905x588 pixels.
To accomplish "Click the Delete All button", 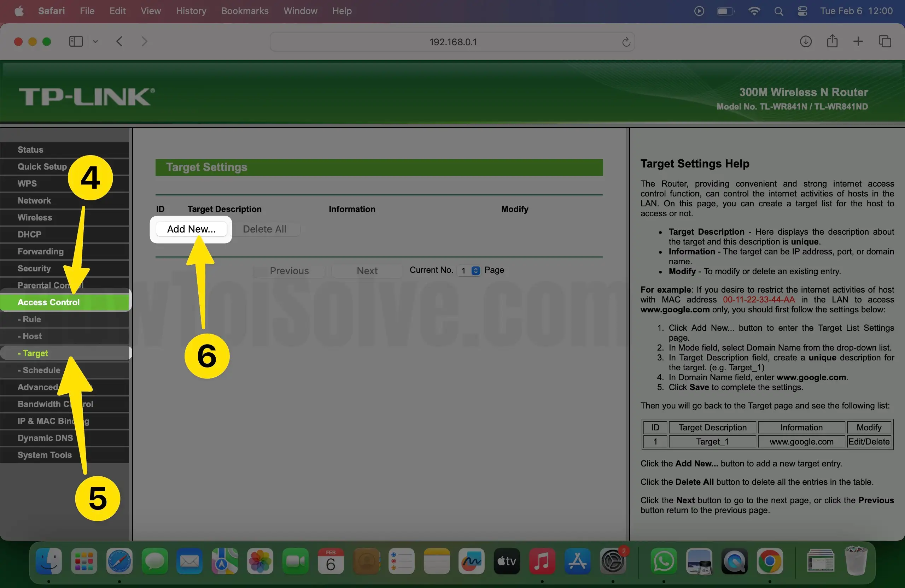I will 265,229.
